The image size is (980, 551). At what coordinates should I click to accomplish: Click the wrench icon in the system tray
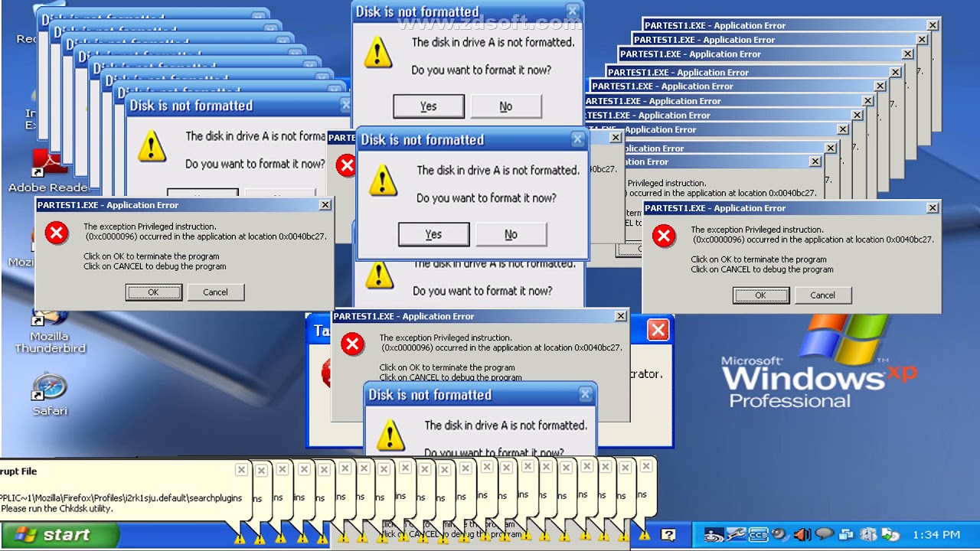click(737, 535)
